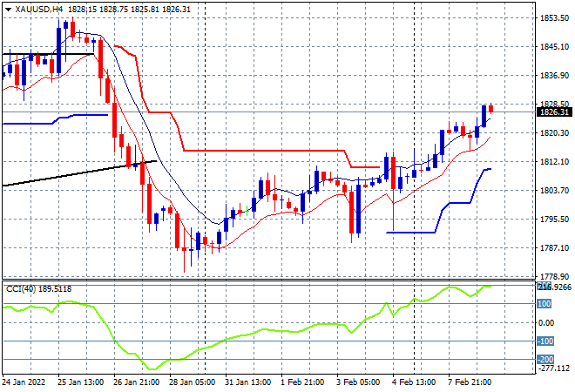Viewport: 575px width, 392px height.
Task: Click the 1787.10 price axis label
Action: [x=554, y=248]
